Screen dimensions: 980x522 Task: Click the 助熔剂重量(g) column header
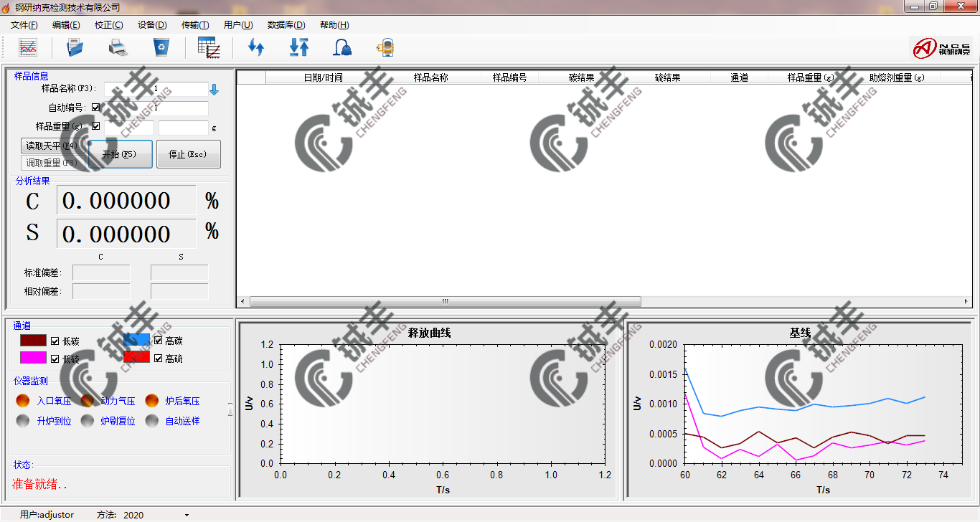point(897,77)
